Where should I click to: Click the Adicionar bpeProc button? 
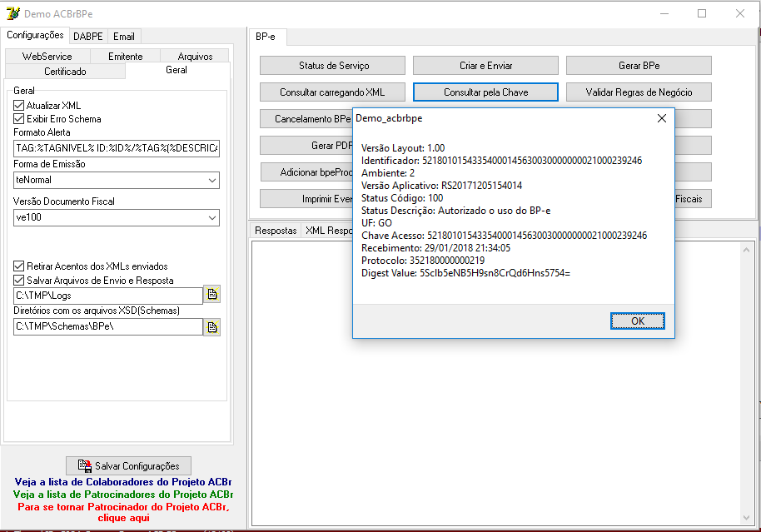click(306, 172)
